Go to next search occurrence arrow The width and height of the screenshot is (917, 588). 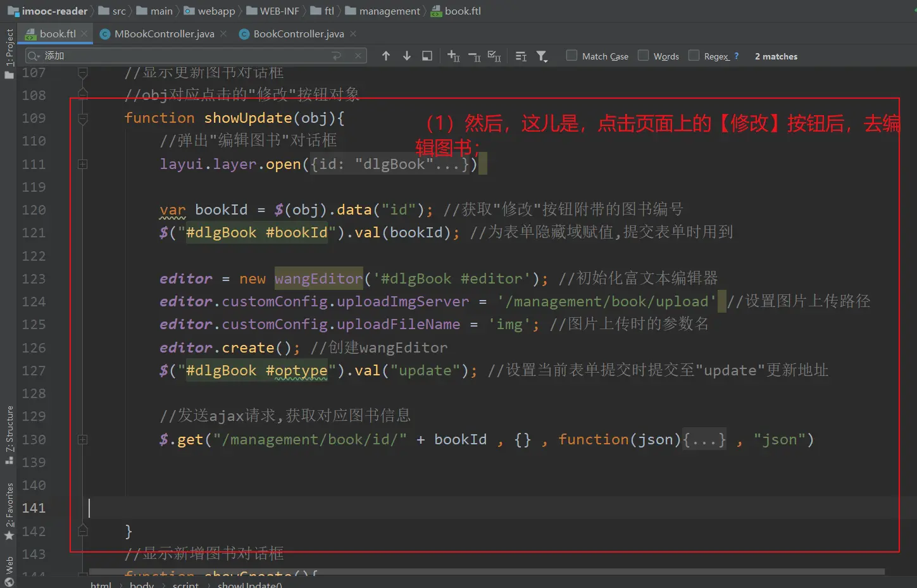[x=407, y=56]
